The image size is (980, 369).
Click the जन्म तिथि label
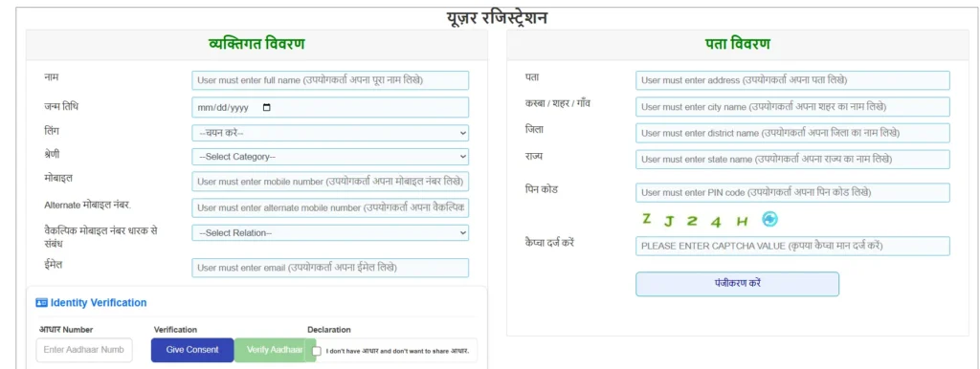(x=61, y=106)
